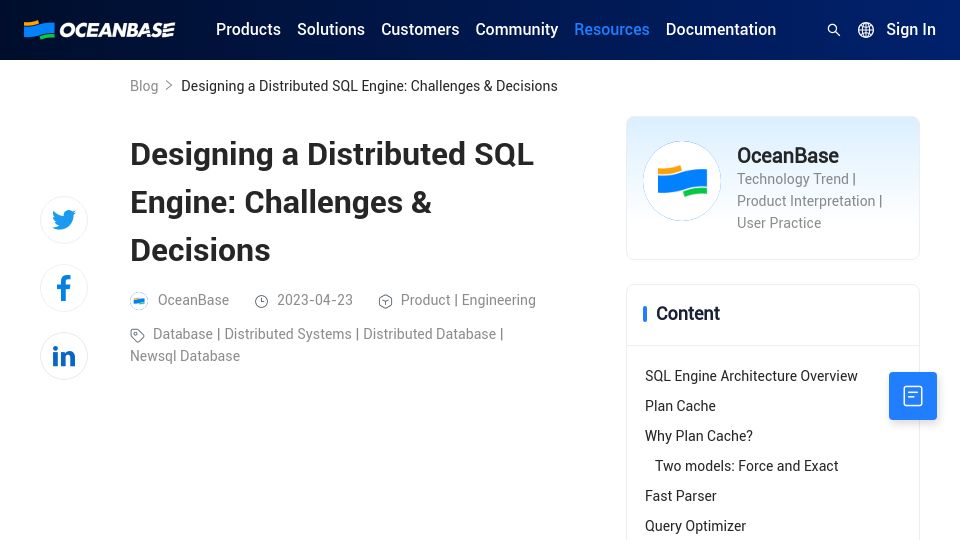960x540 pixels.
Task: Click the clock icon beside 2023-04-23
Action: (x=261, y=301)
